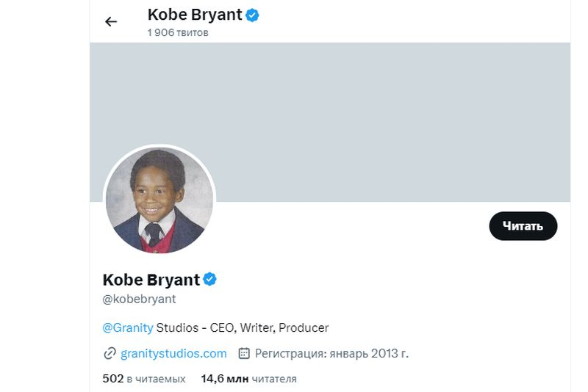This screenshot has width=588, height=392.
Task: Click the back arrow icon
Action: [111, 21]
